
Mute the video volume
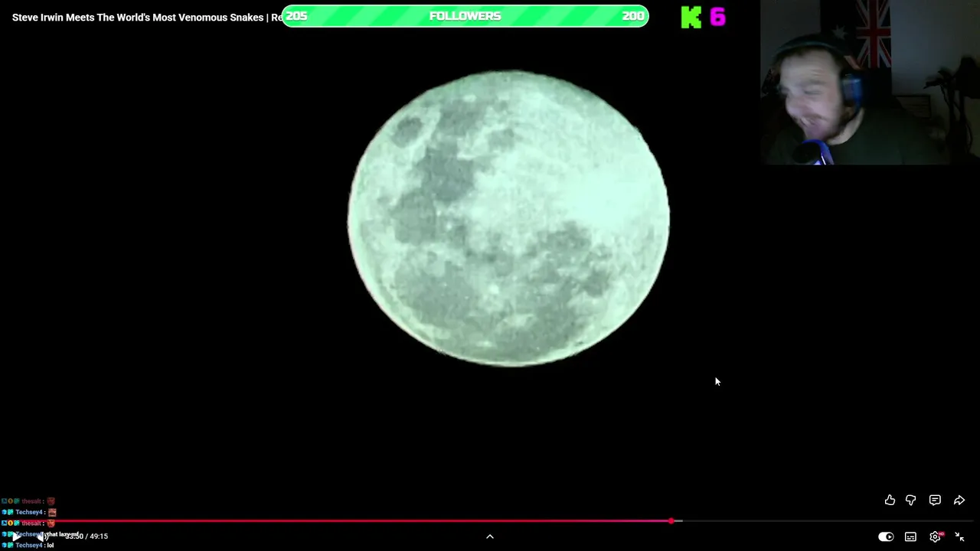click(41, 536)
